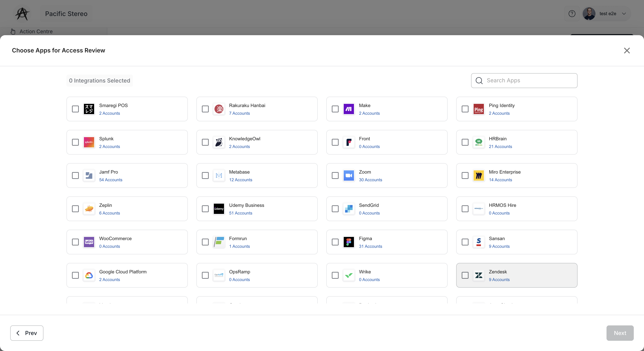Enable the Ping Identity checkbox
Screen dimensions: 644x351
pyautogui.click(x=465, y=109)
